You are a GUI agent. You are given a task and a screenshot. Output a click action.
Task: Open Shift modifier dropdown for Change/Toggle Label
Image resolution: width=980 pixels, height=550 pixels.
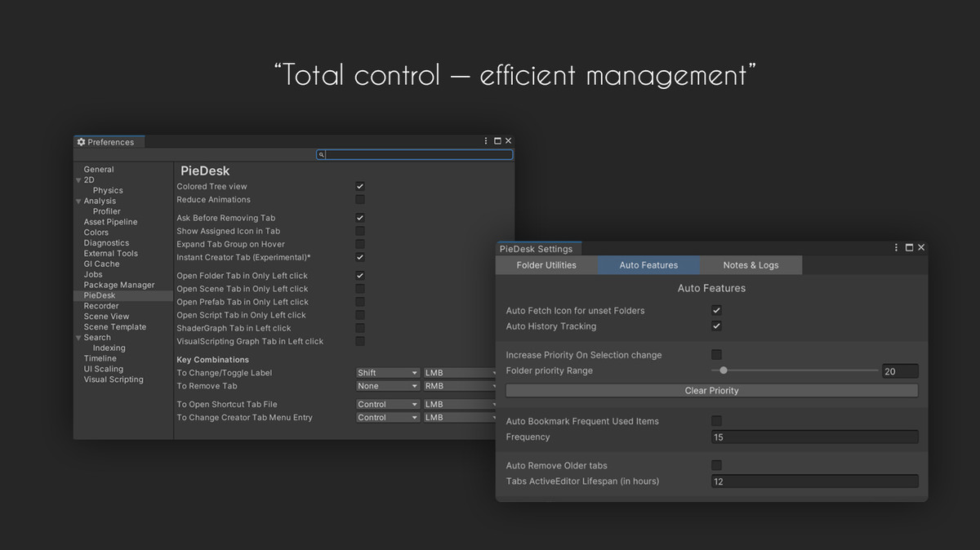click(x=387, y=373)
